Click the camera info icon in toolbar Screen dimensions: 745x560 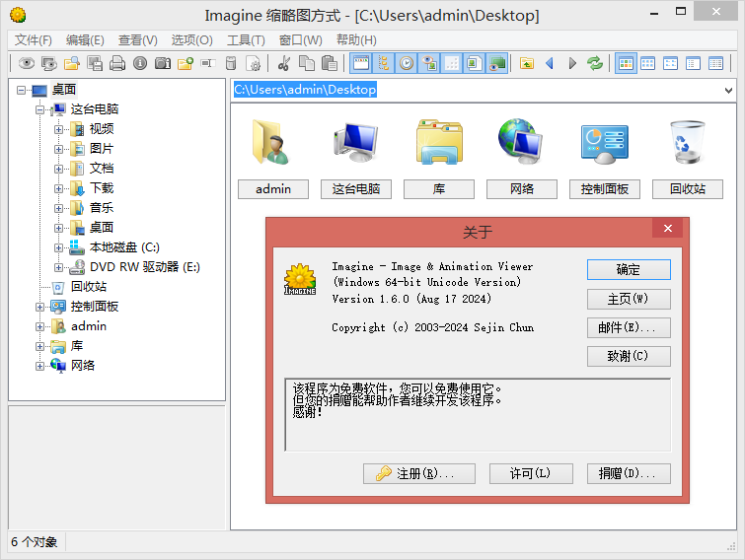[163, 63]
